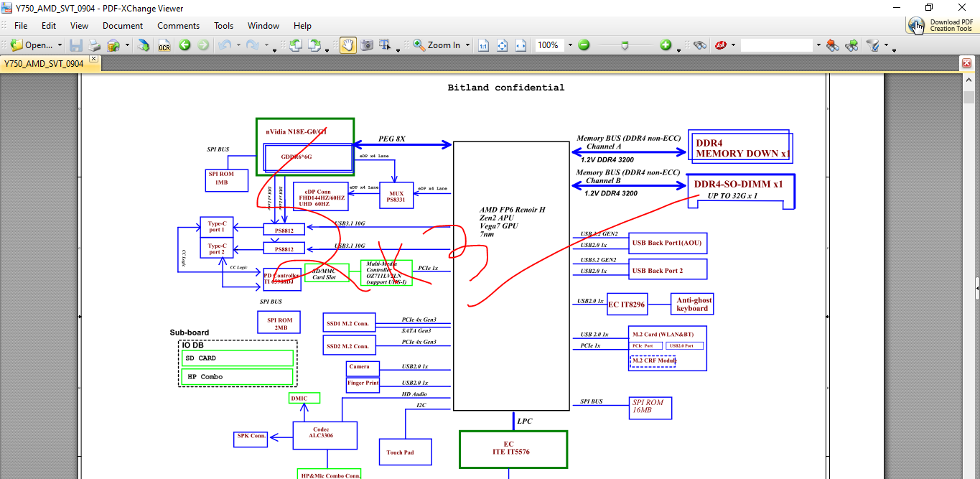This screenshot has height=479, width=980.
Task: Run OCR on the document
Action: point(164,45)
